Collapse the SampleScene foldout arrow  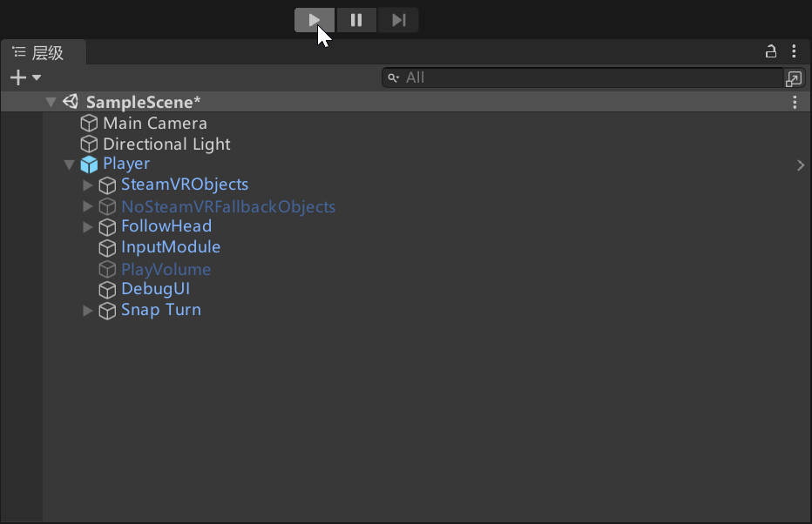coord(51,102)
